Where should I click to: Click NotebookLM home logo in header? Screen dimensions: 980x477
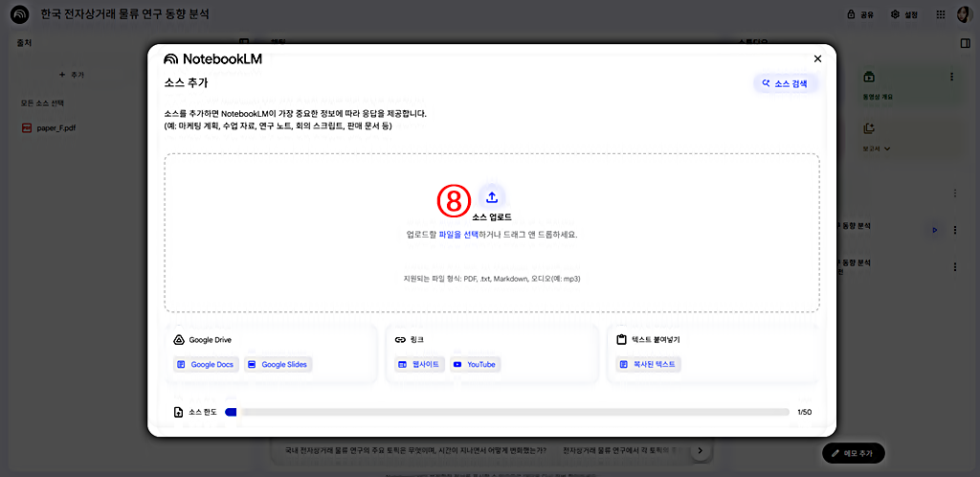tap(20, 14)
